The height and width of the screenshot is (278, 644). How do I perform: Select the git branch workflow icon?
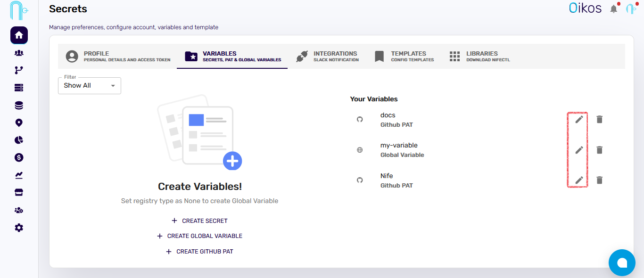pyautogui.click(x=18, y=70)
